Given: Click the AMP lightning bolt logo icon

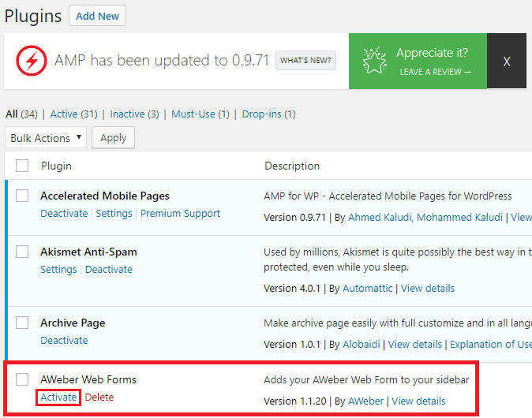Looking at the screenshot, I should pos(32,61).
